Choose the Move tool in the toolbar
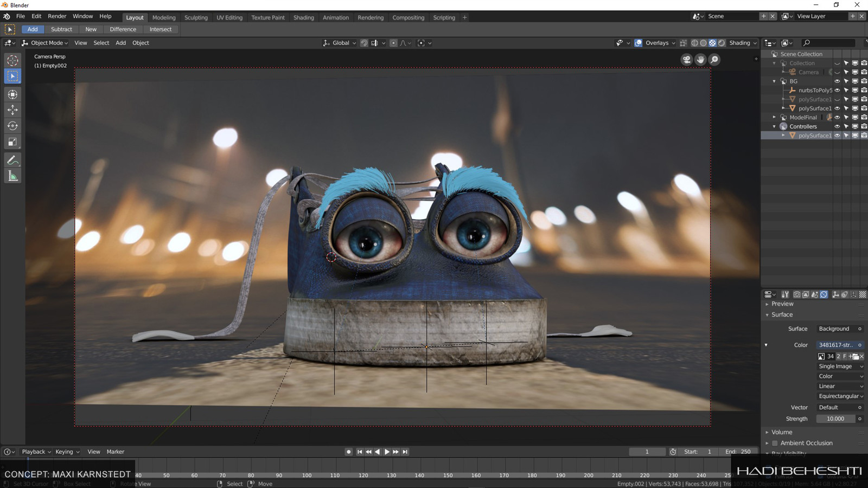Screen dimensions: 868x488 pyautogui.click(x=12, y=110)
